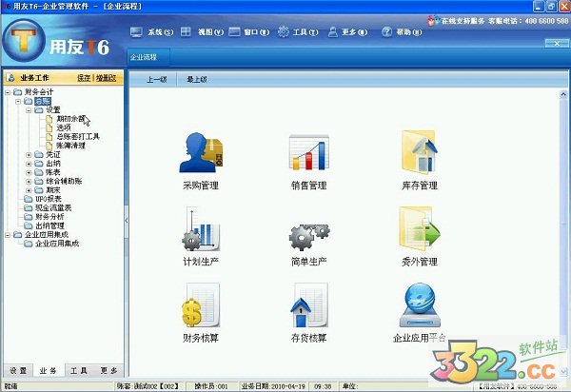Open the 财务核算 dollar sign icon

201,305
